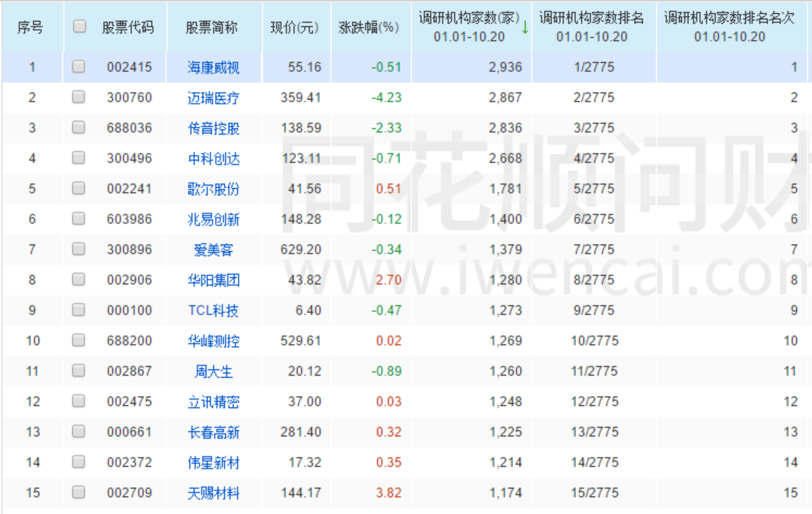Click institution count 2,936

tap(505, 67)
